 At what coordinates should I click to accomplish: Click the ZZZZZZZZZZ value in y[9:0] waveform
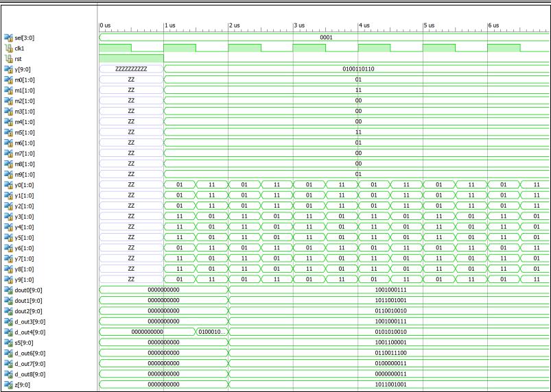click(x=130, y=69)
